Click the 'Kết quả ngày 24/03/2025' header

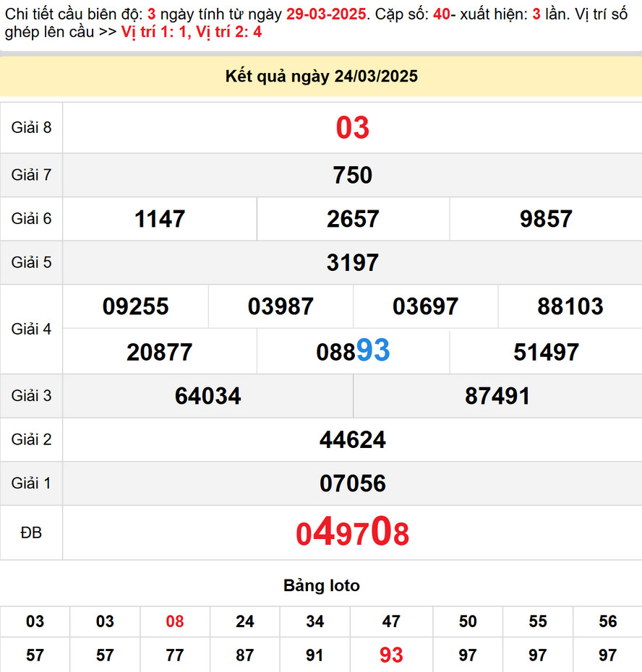pos(321,77)
